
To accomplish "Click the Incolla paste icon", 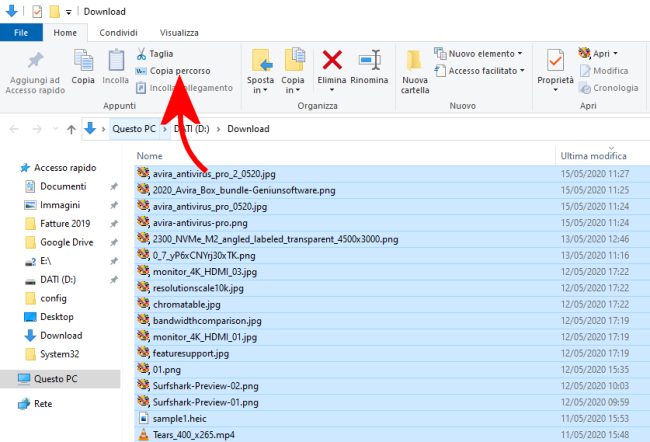I will (116, 61).
